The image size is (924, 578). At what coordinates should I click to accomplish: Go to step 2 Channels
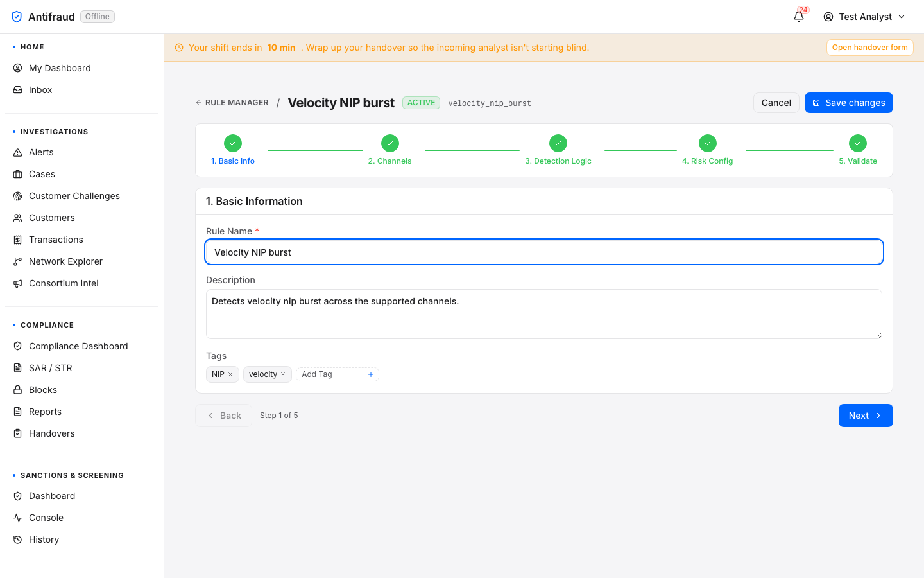click(x=389, y=150)
